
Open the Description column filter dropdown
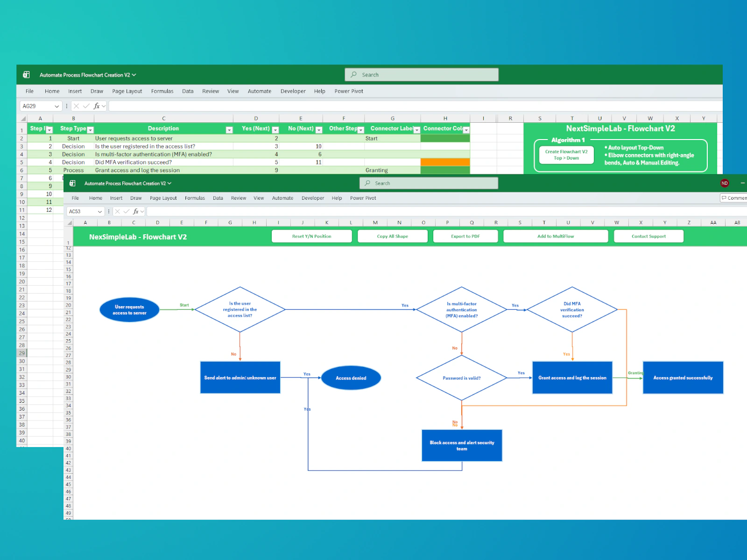[x=229, y=130]
